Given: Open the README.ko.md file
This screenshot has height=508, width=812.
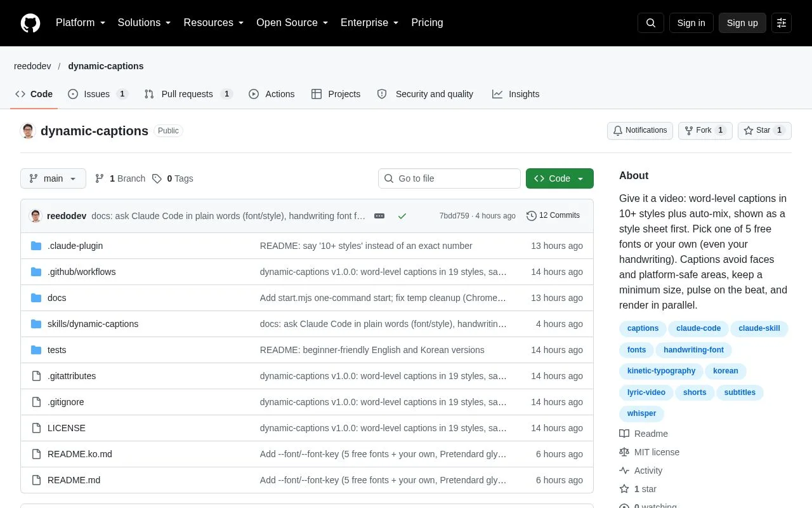Looking at the screenshot, I should pos(80,454).
